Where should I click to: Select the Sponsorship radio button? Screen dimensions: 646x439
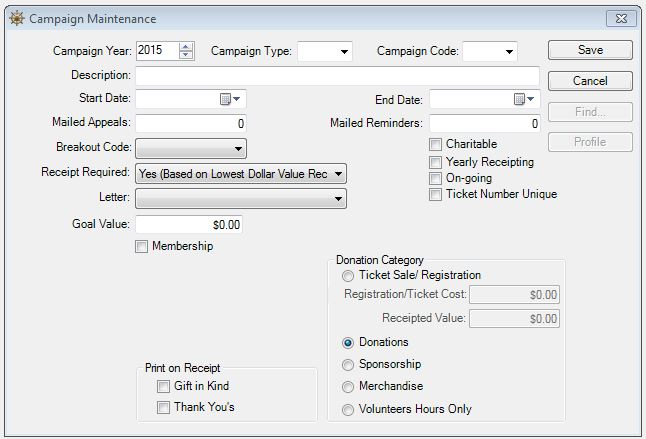coord(348,365)
